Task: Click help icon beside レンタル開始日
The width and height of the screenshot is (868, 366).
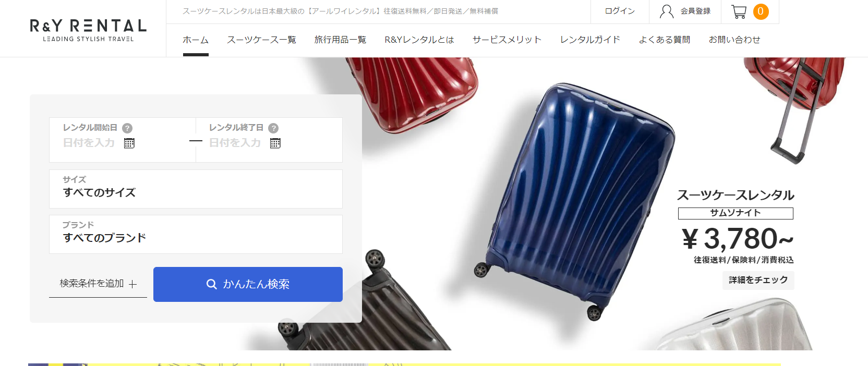Action: (x=127, y=128)
